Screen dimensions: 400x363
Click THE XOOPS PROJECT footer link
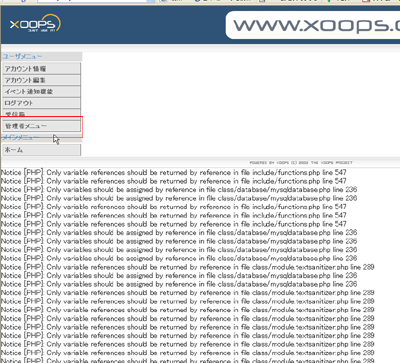coord(332,163)
